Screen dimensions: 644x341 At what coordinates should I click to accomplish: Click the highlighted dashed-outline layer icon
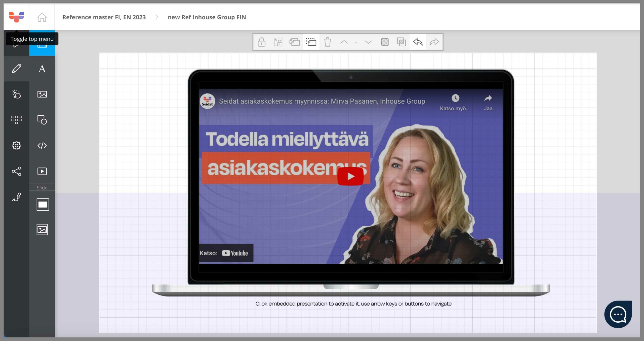pos(311,42)
